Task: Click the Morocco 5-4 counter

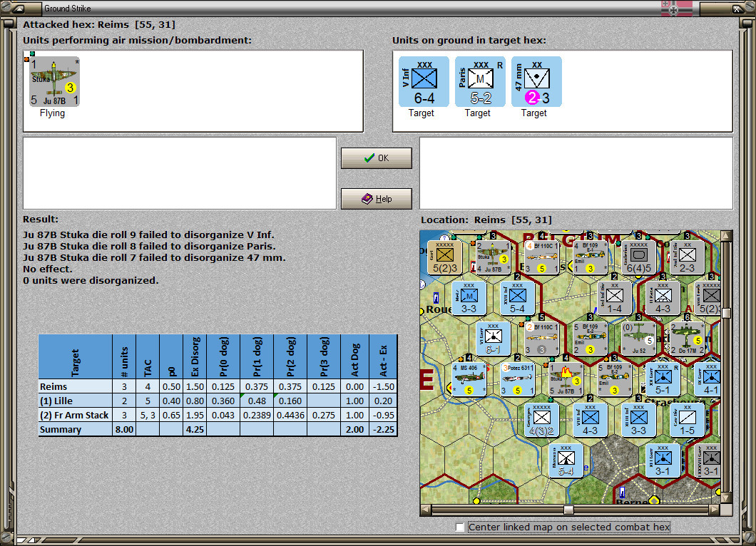Action: click(566, 460)
